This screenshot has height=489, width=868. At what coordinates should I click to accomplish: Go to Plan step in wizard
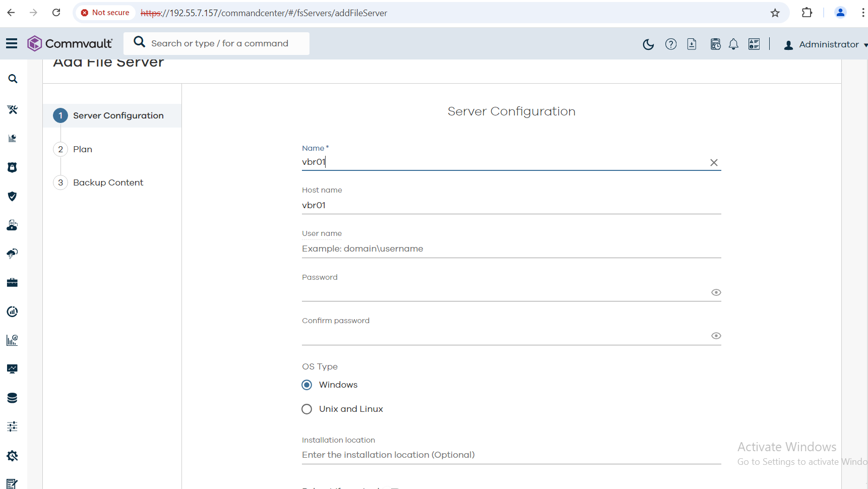(83, 149)
